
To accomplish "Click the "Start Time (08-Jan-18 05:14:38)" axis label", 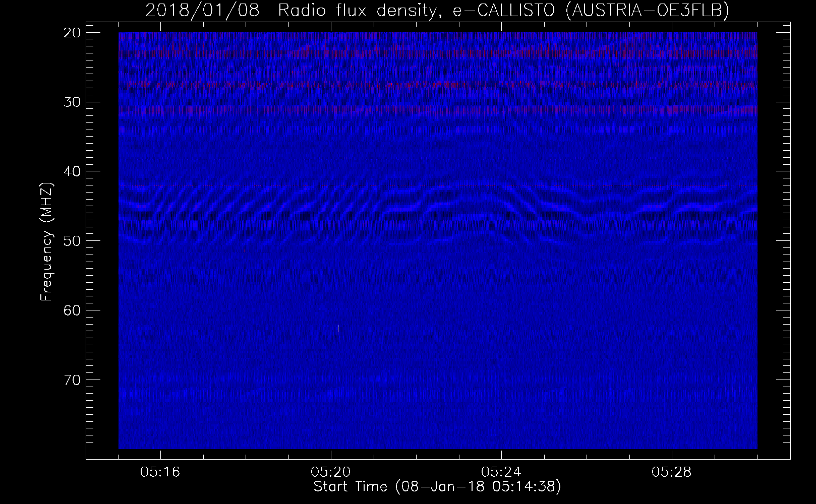I will (x=437, y=487).
